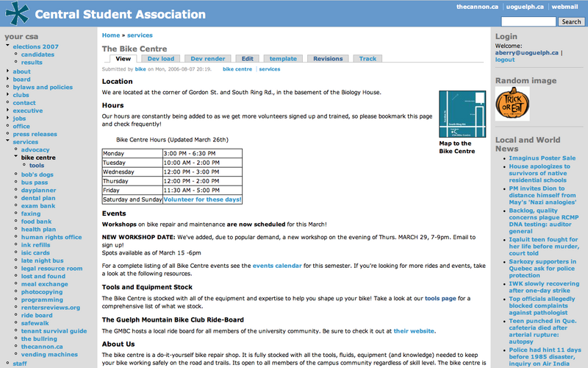Screen dimensions: 588x368
Task: Open safewalk sidebar link
Action: pos(35,323)
